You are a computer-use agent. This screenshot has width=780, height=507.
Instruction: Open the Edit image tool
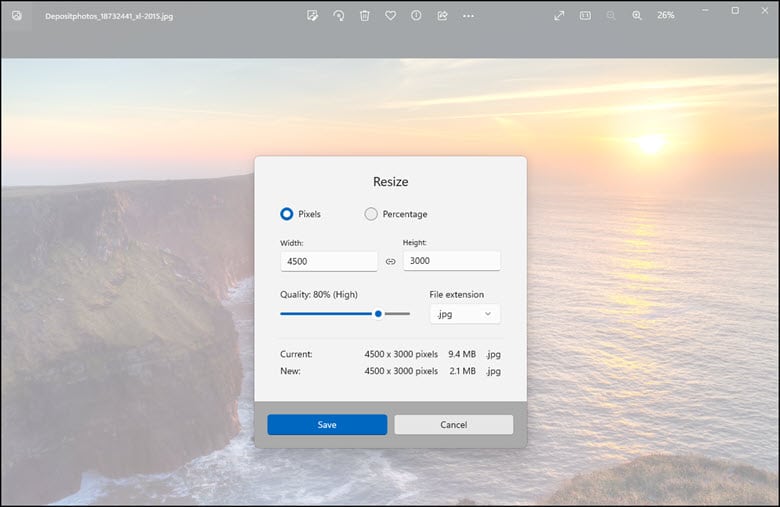tap(312, 15)
